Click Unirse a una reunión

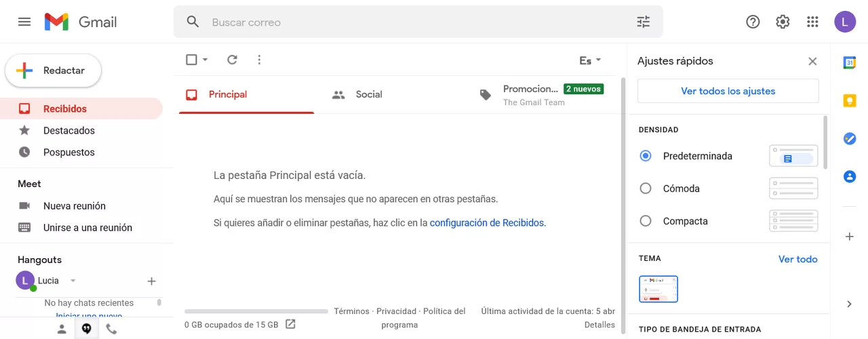point(87,228)
